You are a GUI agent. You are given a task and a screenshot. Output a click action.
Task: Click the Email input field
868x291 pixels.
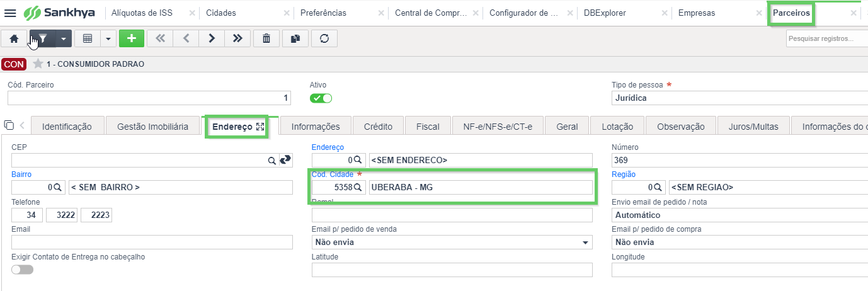point(152,243)
